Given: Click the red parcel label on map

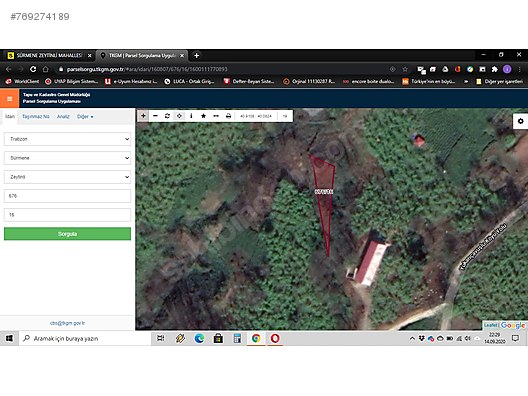Looking at the screenshot, I should (324, 192).
